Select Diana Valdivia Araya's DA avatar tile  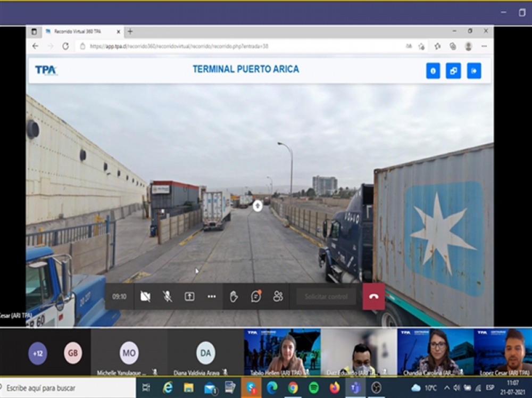click(205, 353)
